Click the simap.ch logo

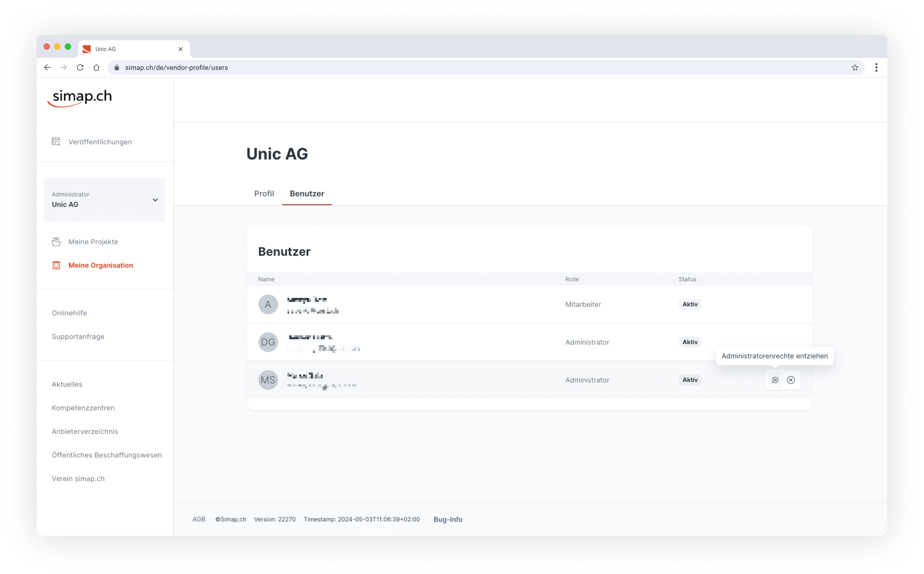(80, 98)
